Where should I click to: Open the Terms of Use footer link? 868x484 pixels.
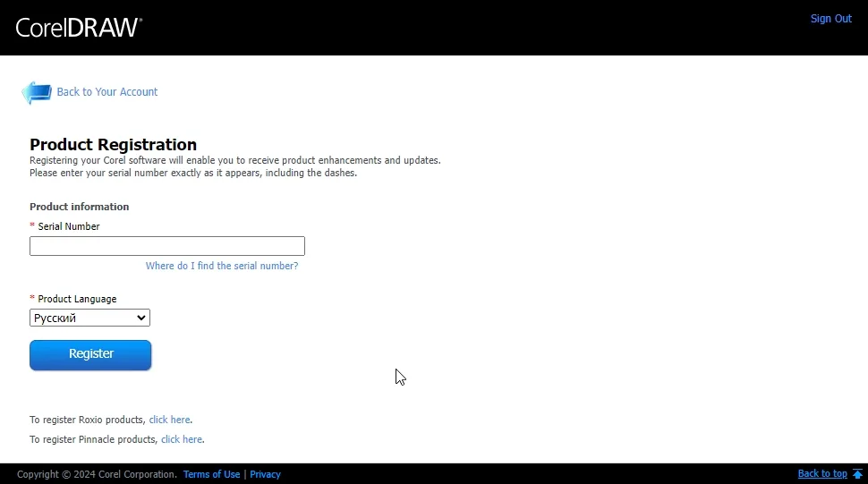pyautogui.click(x=211, y=474)
